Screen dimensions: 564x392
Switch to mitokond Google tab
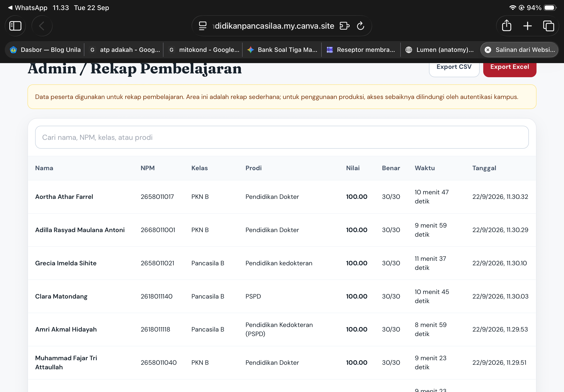[x=203, y=50]
